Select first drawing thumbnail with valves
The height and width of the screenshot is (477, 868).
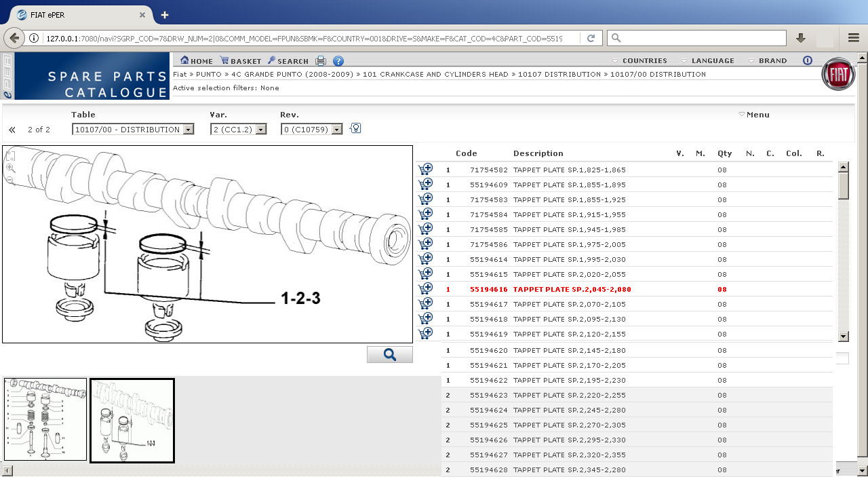[x=45, y=419]
